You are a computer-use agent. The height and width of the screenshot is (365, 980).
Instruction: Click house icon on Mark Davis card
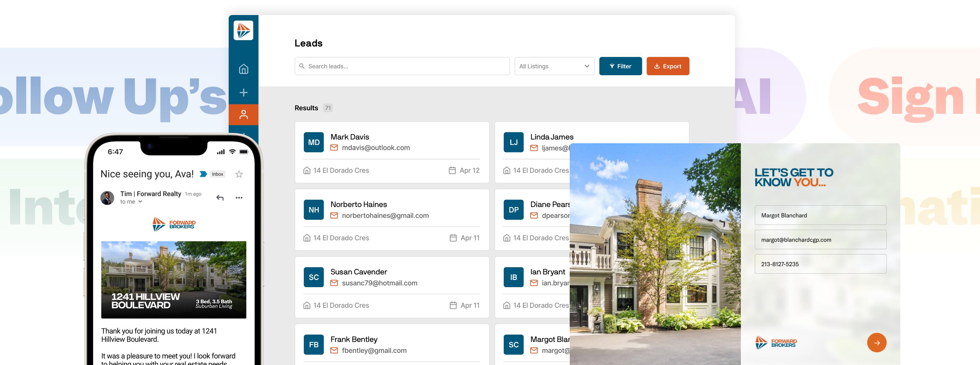point(307,170)
